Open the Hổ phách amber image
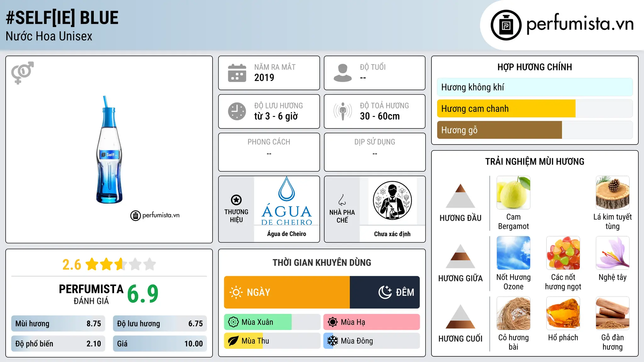The width and height of the screenshot is (644, 362). [x=563, y=313]
